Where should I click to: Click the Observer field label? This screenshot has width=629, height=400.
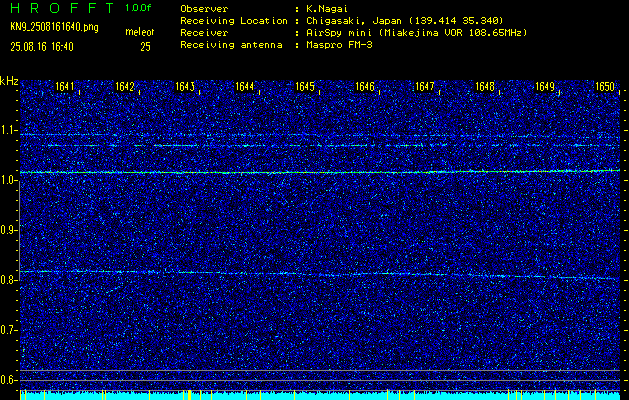(204, 8)
